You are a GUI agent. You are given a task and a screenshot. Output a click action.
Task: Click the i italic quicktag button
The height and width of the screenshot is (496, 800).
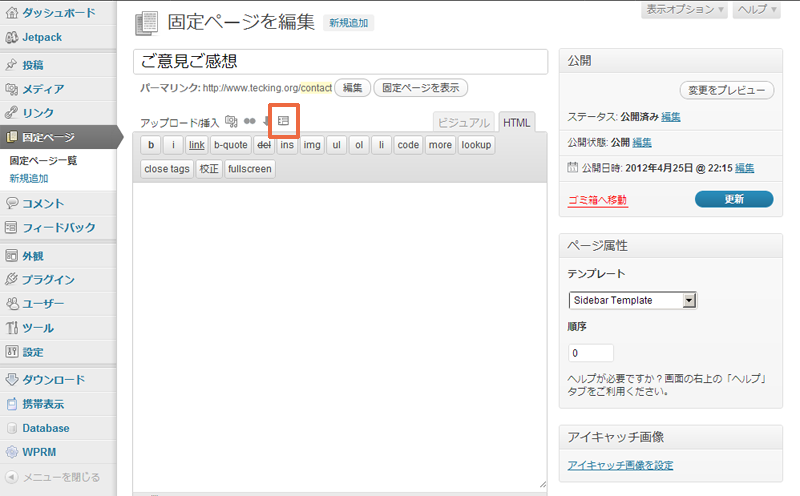tap(173, 145)
